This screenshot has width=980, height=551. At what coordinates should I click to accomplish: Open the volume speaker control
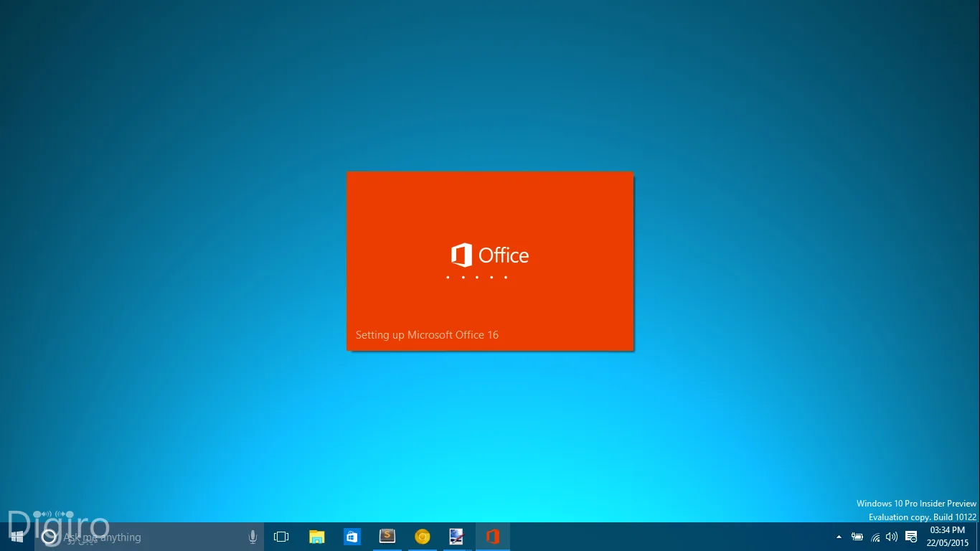click(892, 537)
